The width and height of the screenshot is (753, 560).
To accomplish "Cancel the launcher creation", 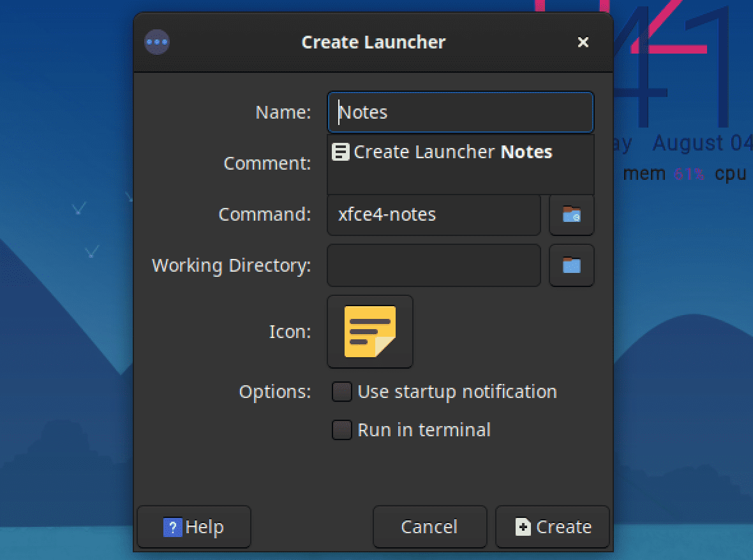I will 430,527.
